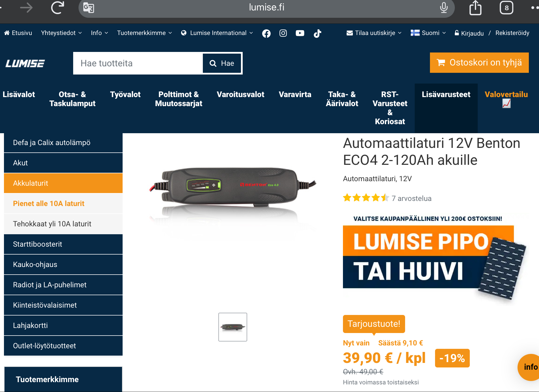This screenshot has width=539, height=392.
Task: Click the Hae tuotteita search field
Action: click(x=138, y=63)
